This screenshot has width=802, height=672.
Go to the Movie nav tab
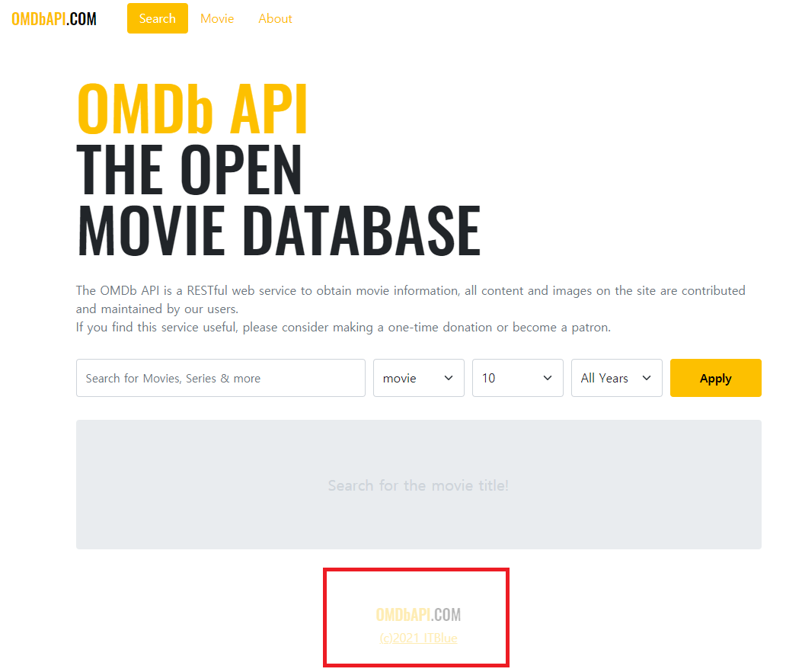[x=217, y=18]
